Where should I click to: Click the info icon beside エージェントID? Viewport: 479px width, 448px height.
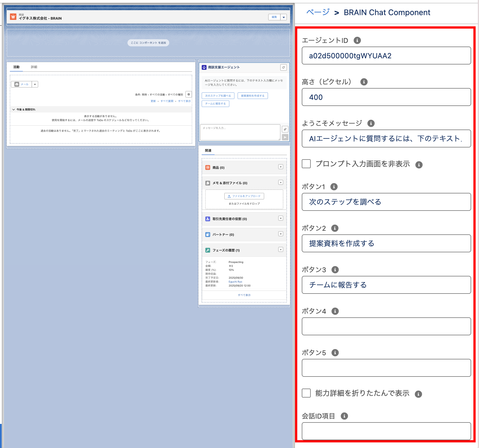pos(357,40)
